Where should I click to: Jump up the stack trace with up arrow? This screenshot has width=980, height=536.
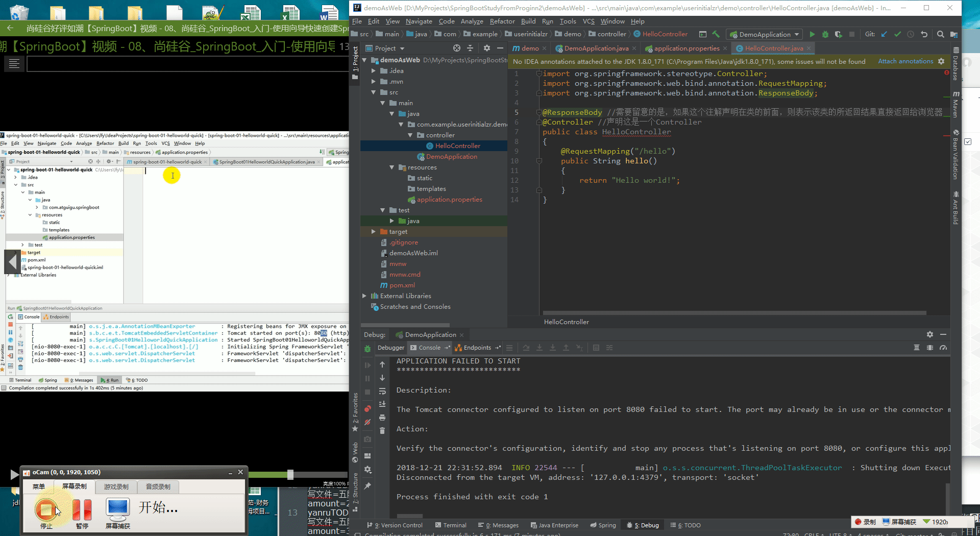click(382, 364)
